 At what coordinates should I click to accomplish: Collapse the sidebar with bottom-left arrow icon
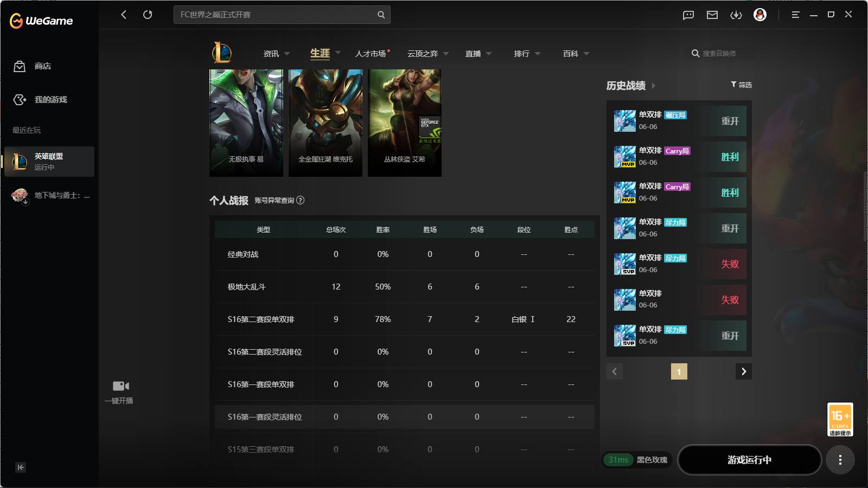click(x=21, y=467)
